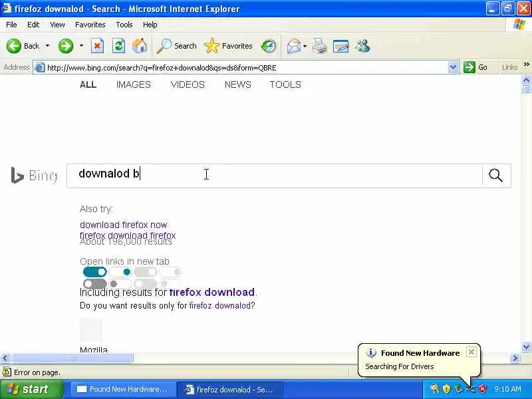Expand the Address bar dropdown
532x399 pixels.
click(453, 67)
